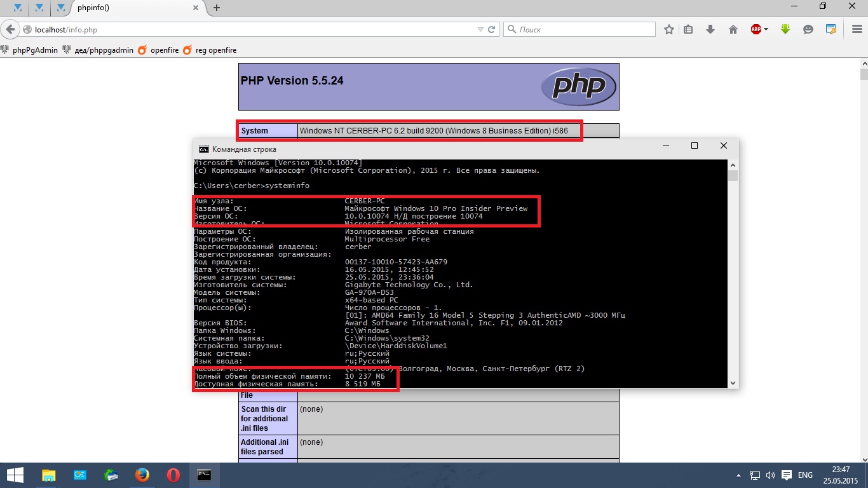Open the reg openfire bookmark
868x488 pixels.
(210, 50)
